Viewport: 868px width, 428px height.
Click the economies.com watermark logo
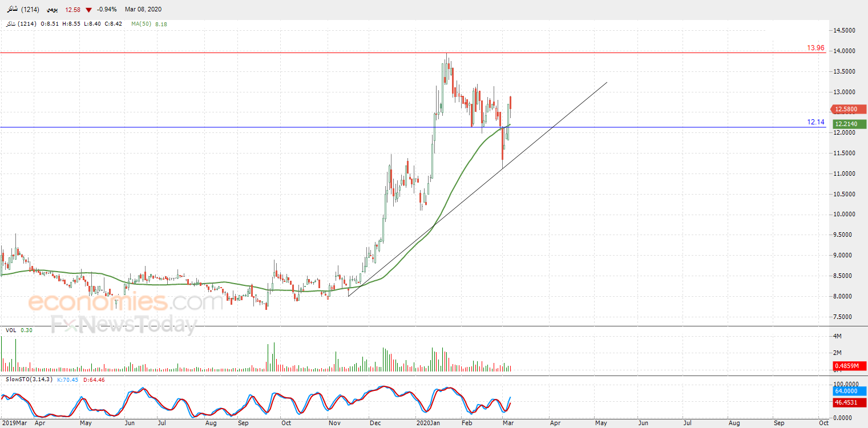click(x=126, y=301)
